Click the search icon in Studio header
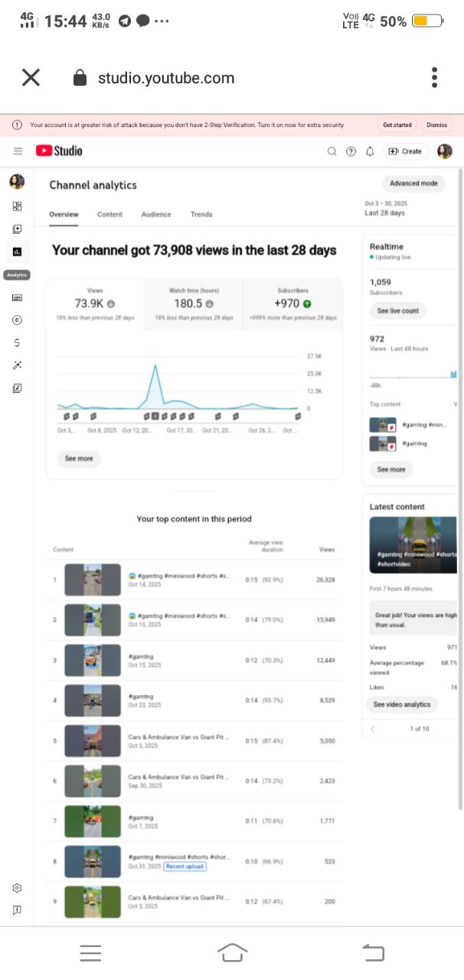 [x=332, y=152]
